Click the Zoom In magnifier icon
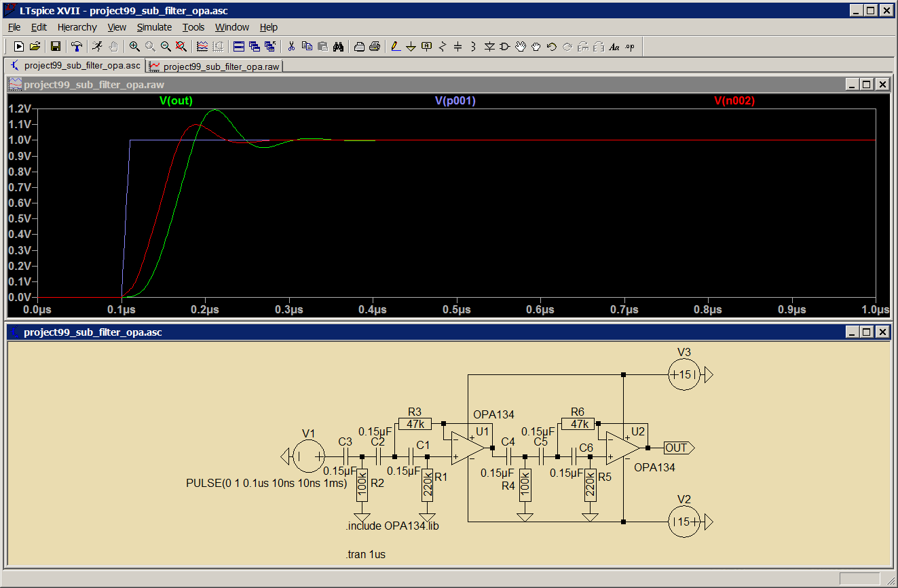 pyautogui.click(x=134, y=46)
